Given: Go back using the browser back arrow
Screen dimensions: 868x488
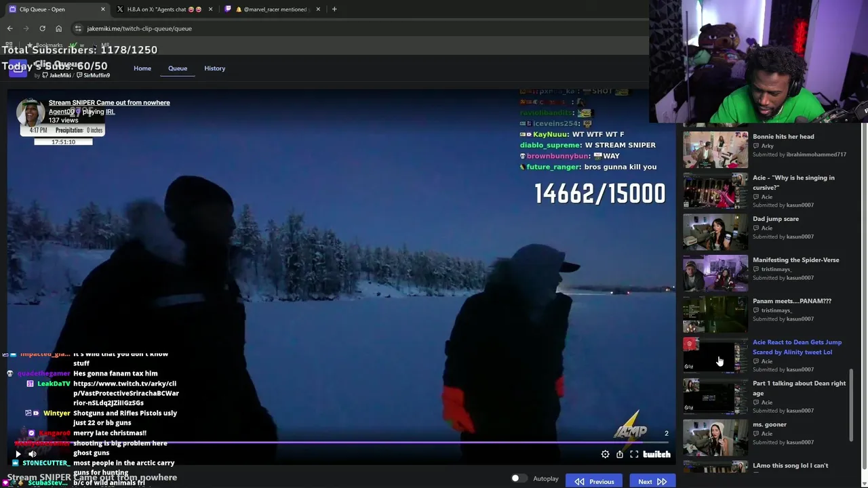Looking at the screenshot, I should (9, 28).
